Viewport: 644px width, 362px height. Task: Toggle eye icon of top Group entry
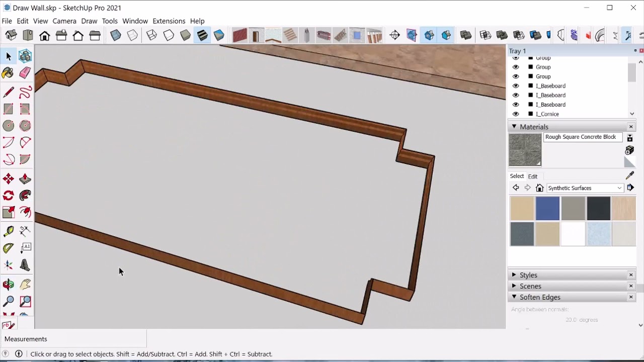(x=516, y=58)
